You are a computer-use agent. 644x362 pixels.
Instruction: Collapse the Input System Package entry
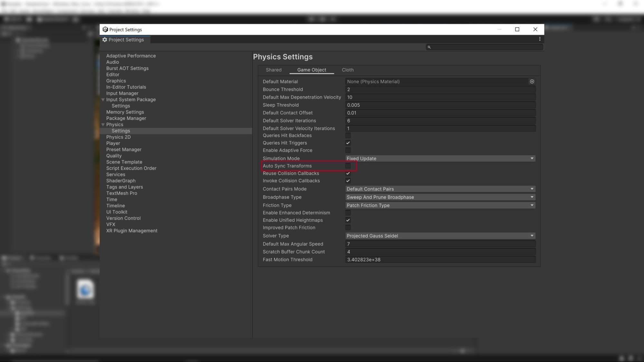click(103, 99)
